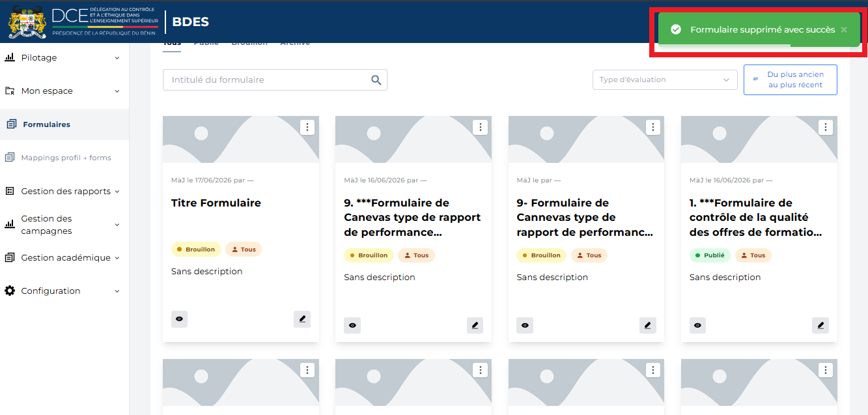
Task: Open three-dot menu on contrôle de la qualité card
Action: coord(826,127)
